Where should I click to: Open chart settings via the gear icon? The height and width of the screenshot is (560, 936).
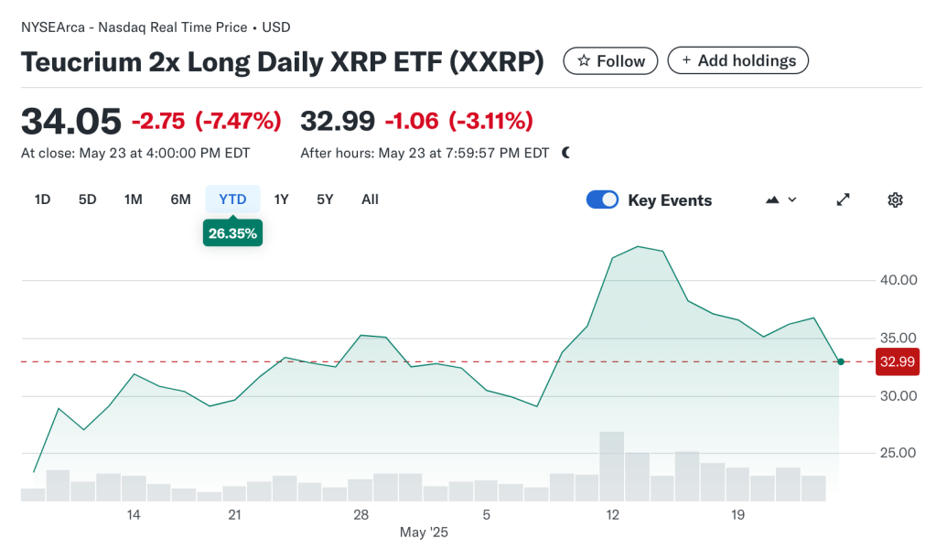coord(895,199)
